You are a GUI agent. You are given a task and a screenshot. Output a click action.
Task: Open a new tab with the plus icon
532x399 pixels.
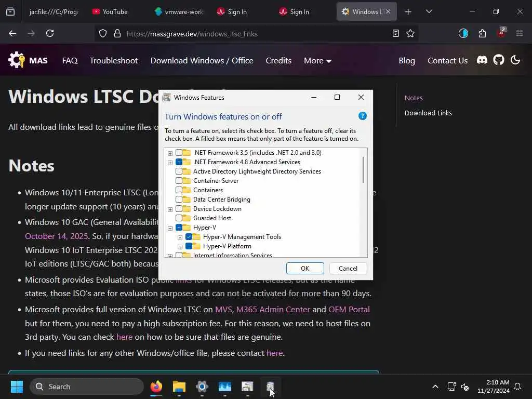408,12
